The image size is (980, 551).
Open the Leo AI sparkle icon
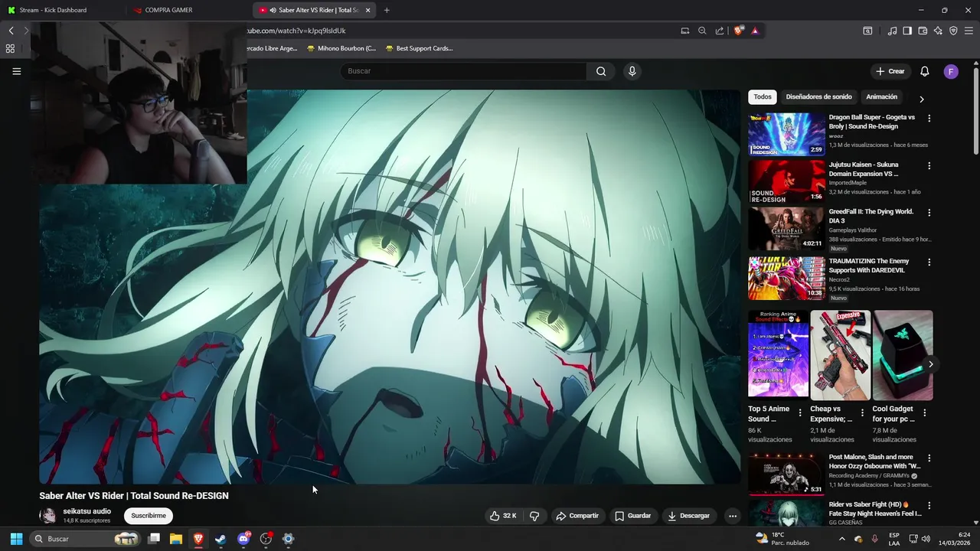938,31
